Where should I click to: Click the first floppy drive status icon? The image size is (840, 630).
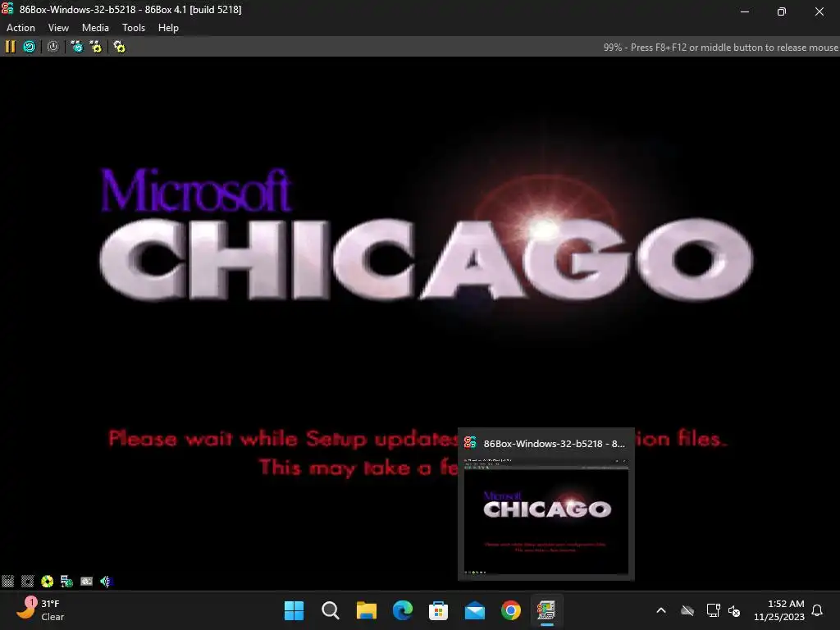[8, 582]
